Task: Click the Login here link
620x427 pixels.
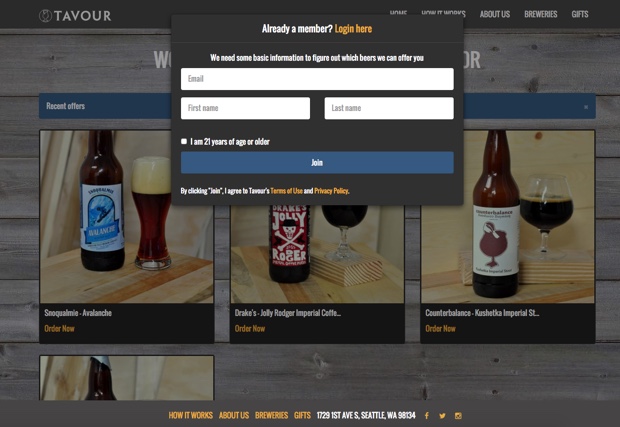Action: tap(353, 29)
